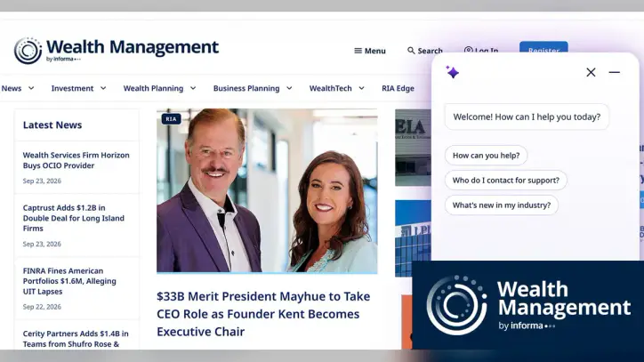Go to the RIA Edge section

(x=398, y=88)
